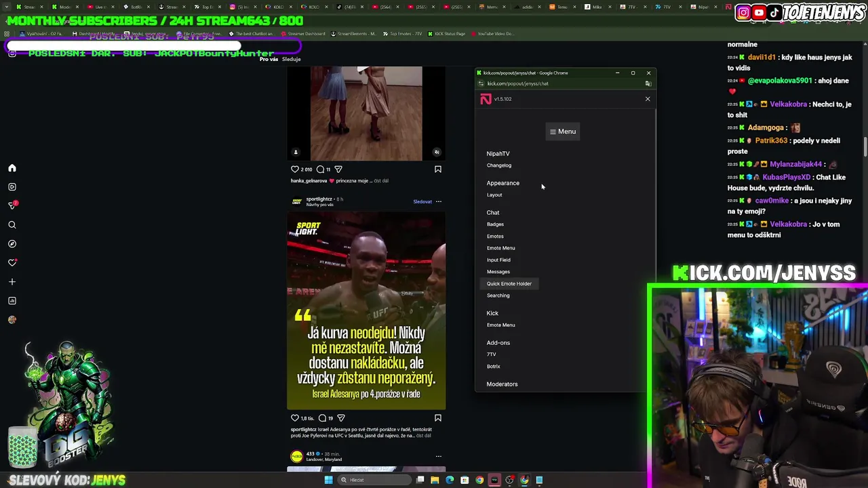
Task: Follow sportlightcz via Sledovat link
Action: pos(422,201)
